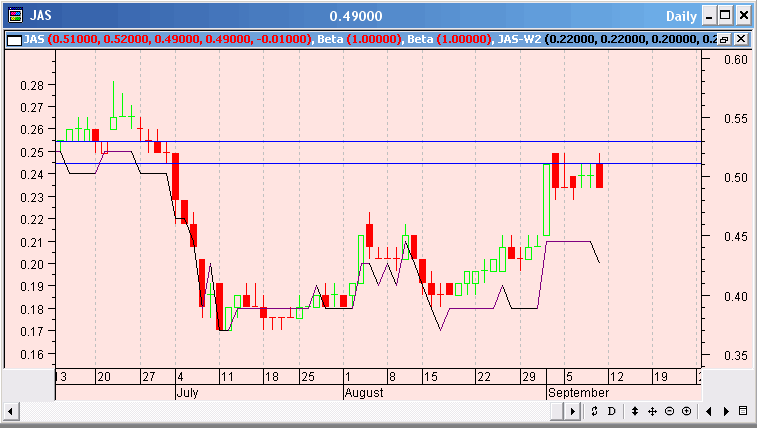
Task: Click the zoom in plus icon
Action: (x=687, y=411)
